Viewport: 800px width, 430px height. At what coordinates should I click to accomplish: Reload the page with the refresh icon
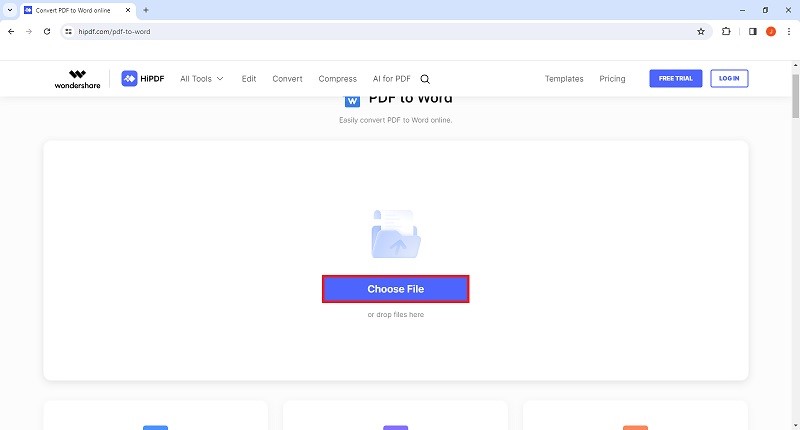tap(47, 32)
